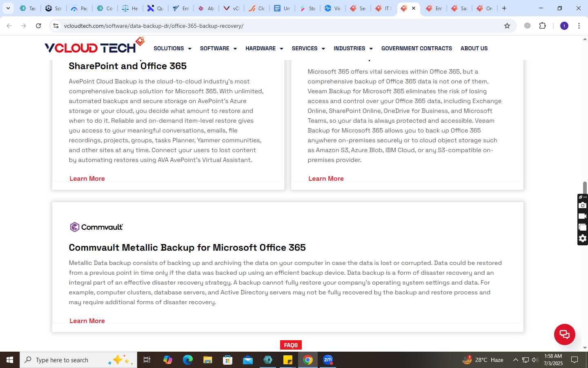
Task: Open the Mail app on the taskbar
Action: (x=248, y=360)
